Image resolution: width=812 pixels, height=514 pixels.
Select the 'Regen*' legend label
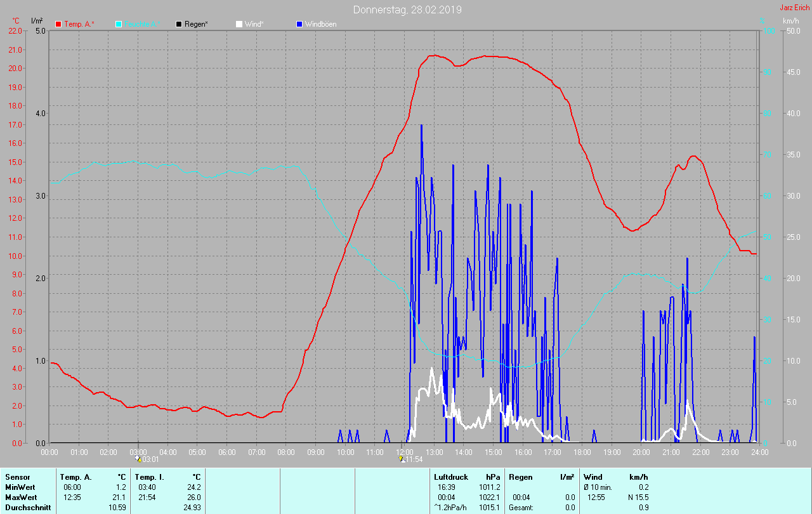point(196,24)
